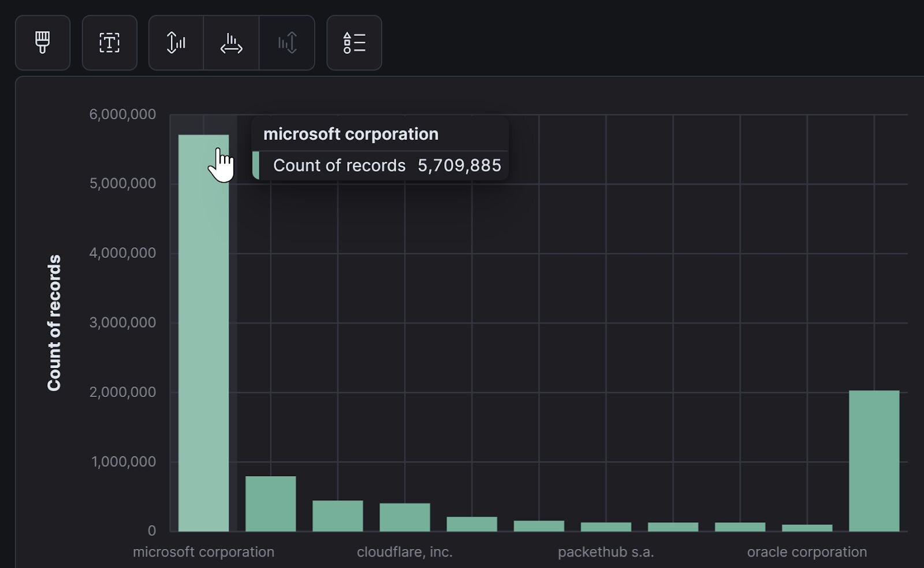Click the "packethub s.a." x-axis label
Viewport: 924px width, 568px height.
click(x=606, y=552)
